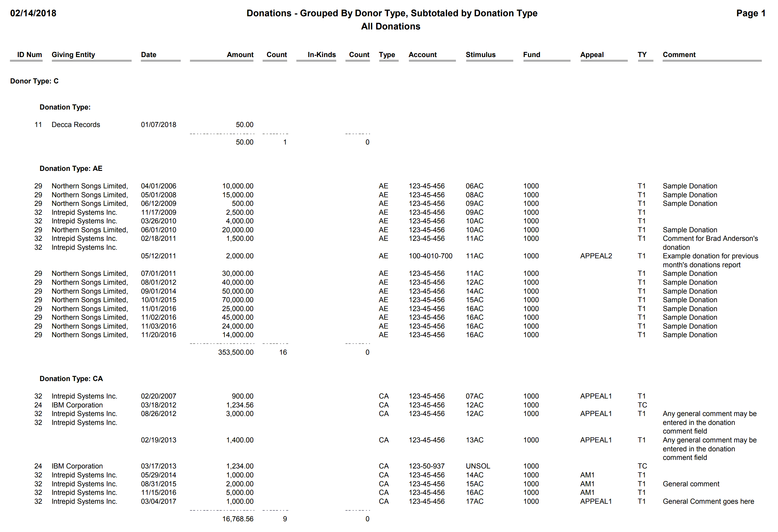Click the All Donations subtitle
The height and width of the screenshot is (532, 778).
(390, 26)
